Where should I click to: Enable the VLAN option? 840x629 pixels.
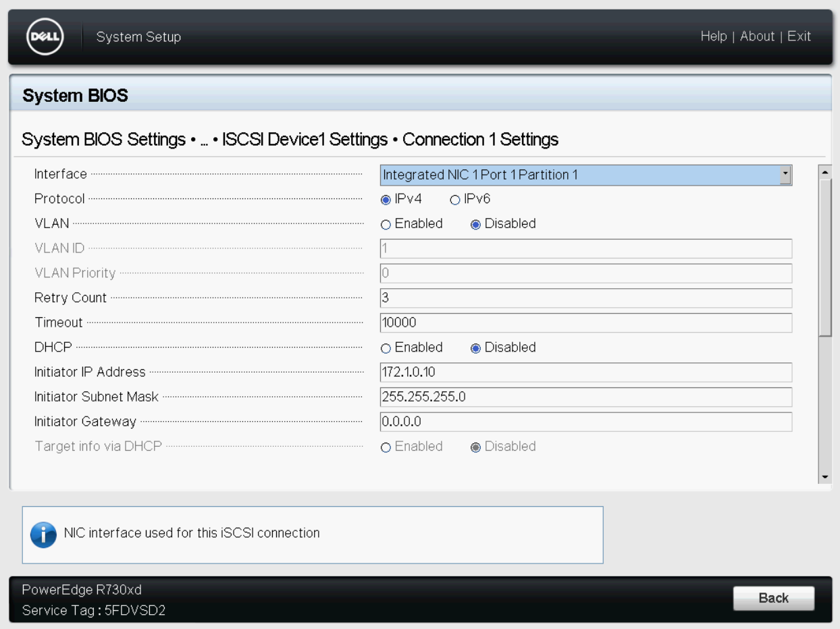point(386,224)
